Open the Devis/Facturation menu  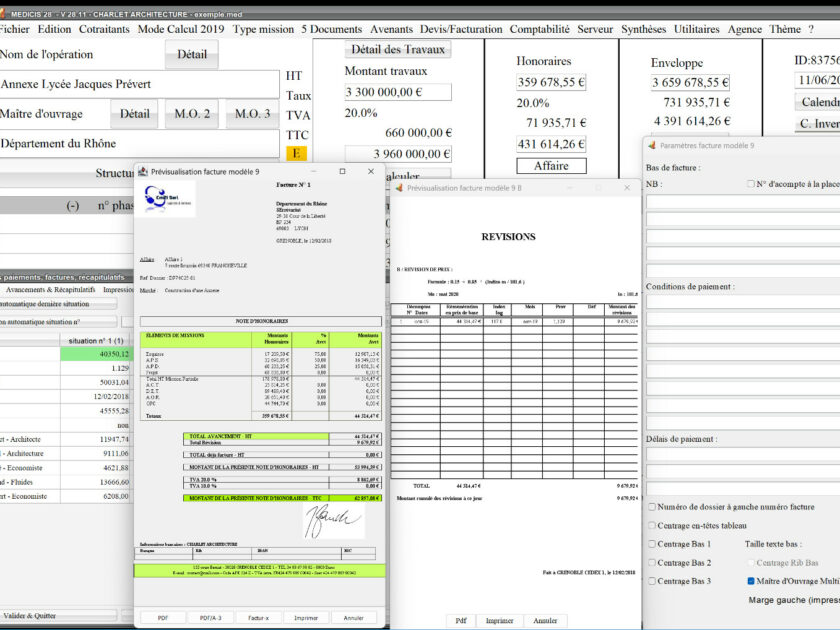461,29
